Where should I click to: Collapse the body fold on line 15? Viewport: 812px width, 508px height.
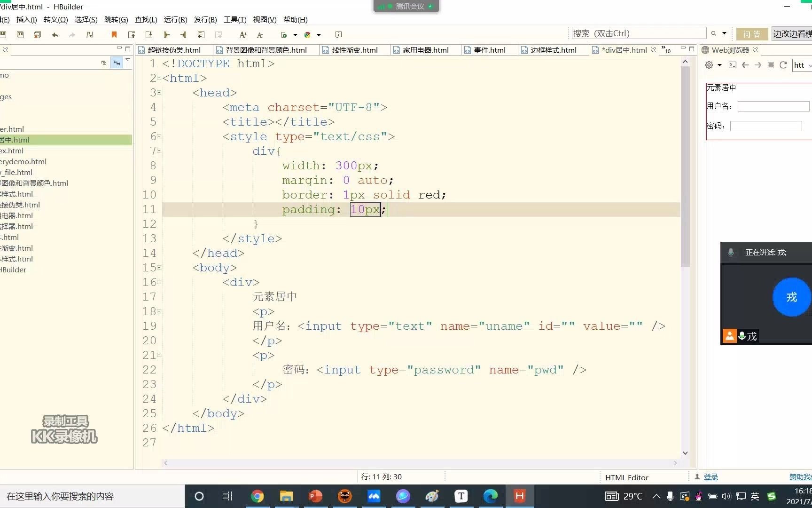159,268
